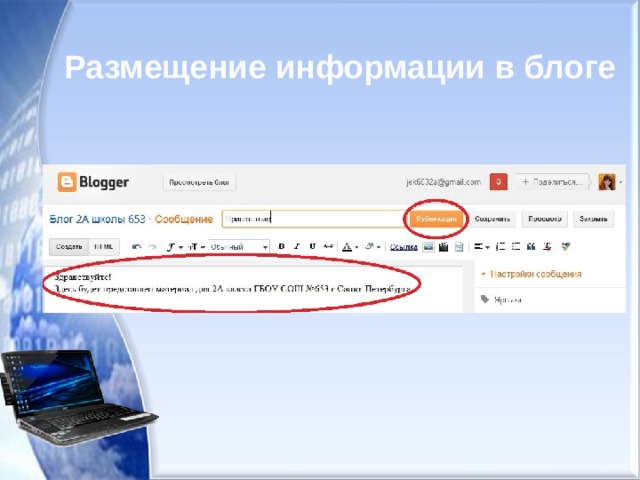Collapse the 'Настройки сообщения' section
This screenshot has width=640, height=480.
[x=531, y=274]
